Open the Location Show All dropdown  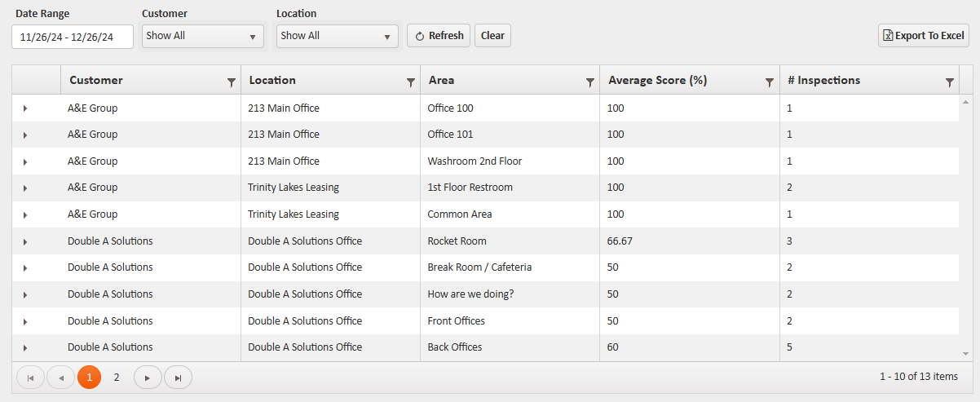tap(337, 36)
